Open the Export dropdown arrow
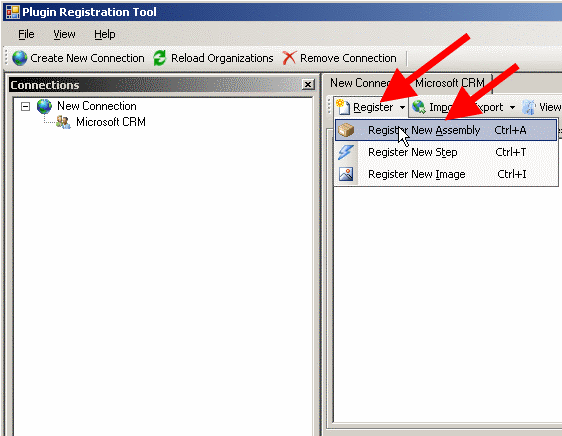Image resolution: width=562 pixels, height=436 pixels. coord(512,107)
